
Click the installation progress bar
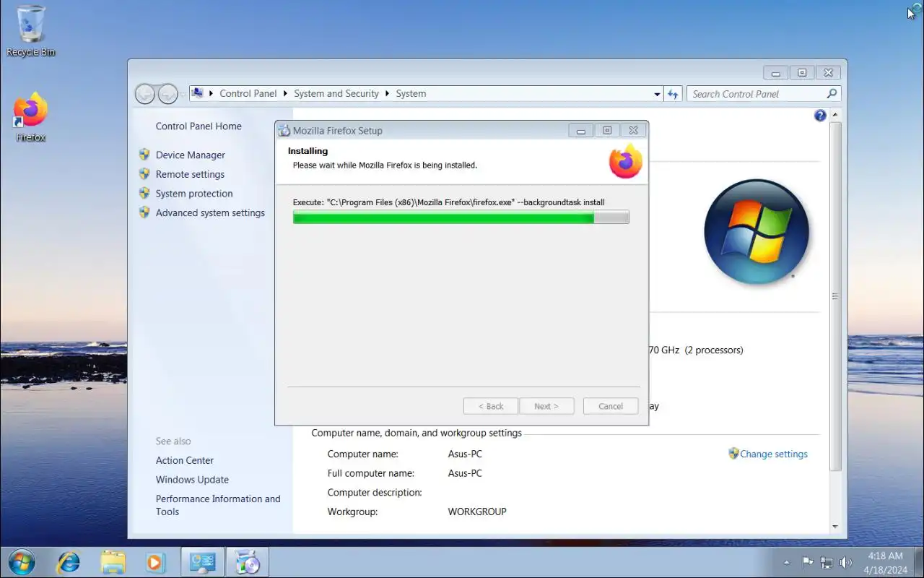(461, 217)
